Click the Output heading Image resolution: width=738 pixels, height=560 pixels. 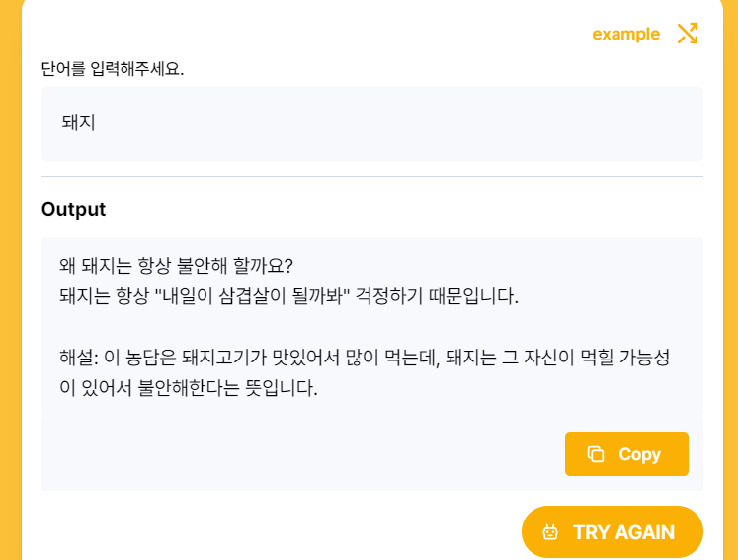coord(73,209)
